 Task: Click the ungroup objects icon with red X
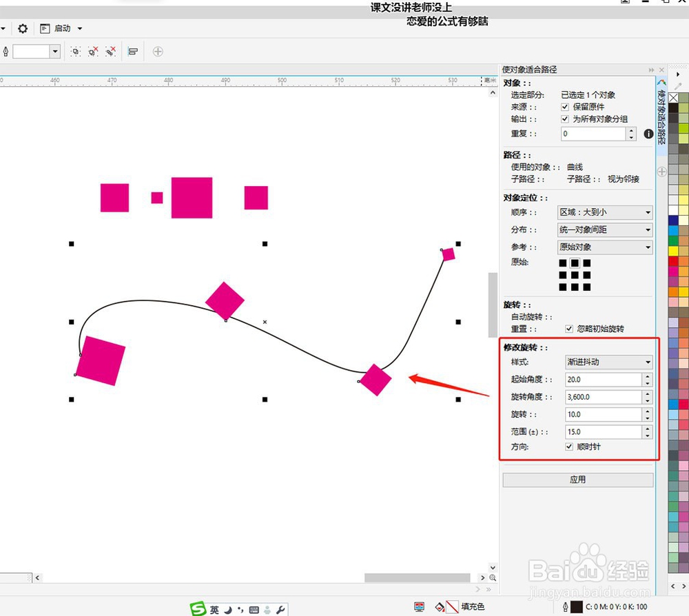pos(93,52)
